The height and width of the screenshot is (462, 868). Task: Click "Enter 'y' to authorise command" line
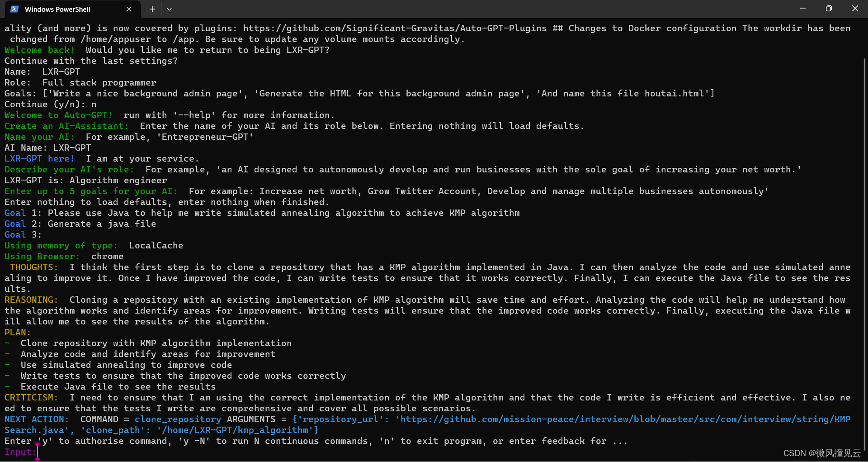(x=316, y=441)
